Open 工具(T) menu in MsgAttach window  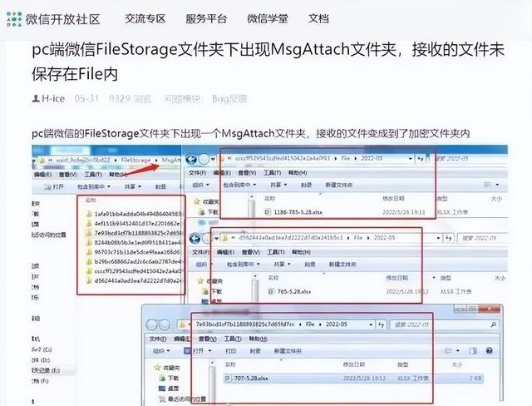[x=93, y=175]
